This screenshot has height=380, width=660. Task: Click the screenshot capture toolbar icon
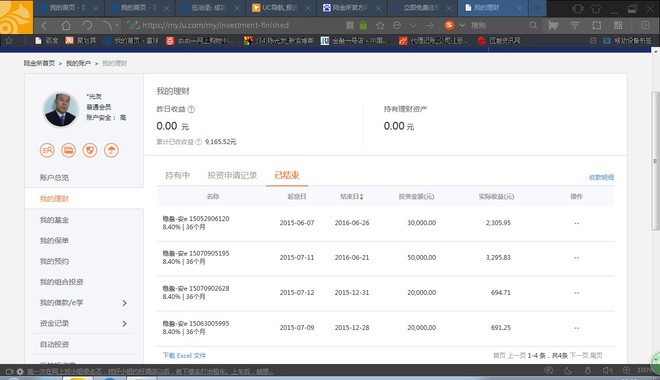pos(596,25)
